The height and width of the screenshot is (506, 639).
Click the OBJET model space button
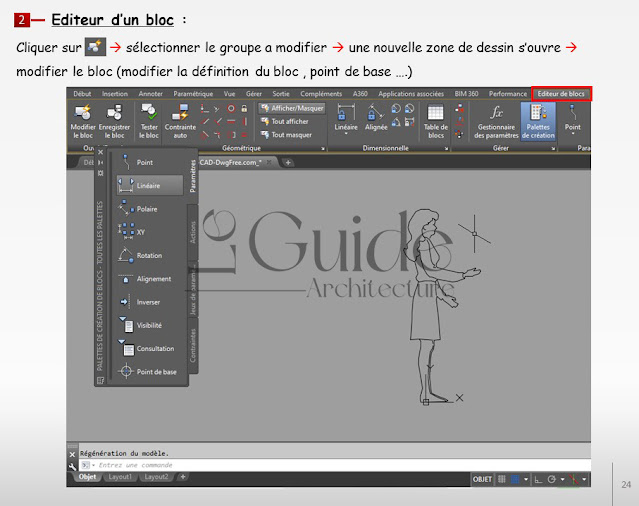[x=482, y=480]
